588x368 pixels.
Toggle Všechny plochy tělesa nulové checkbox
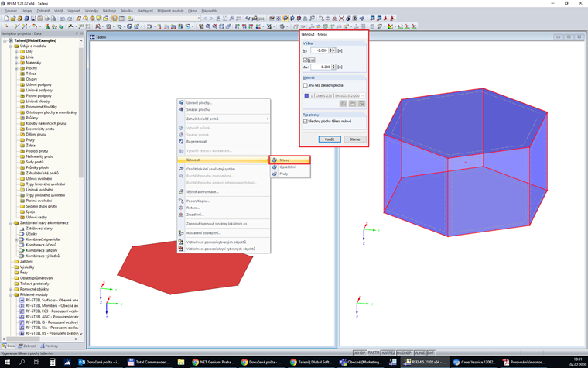coord(306,122)
